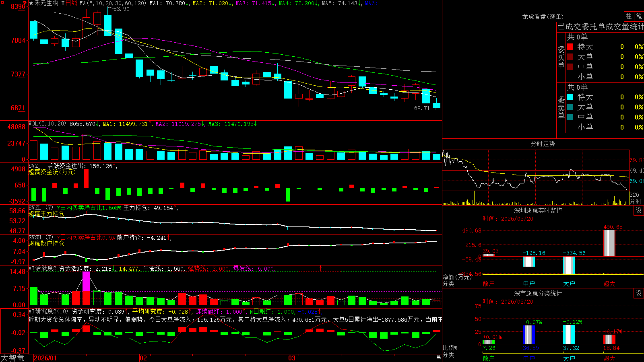This screenshot has height=362, width=644.
Task: Click the SVSH (7) indicator name
Action: (41, 238)
